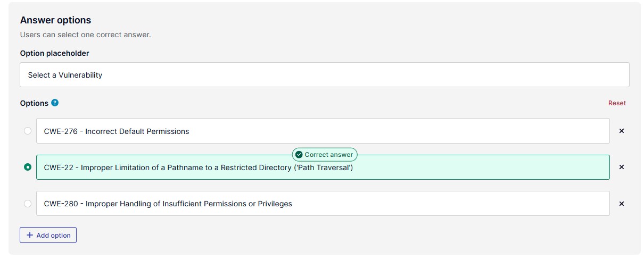Viewport: 644px width, 260px height.
Task: Focus the Select a Vulnerability placeholder field
Action: pyautogui.click(x=325, y=75)
